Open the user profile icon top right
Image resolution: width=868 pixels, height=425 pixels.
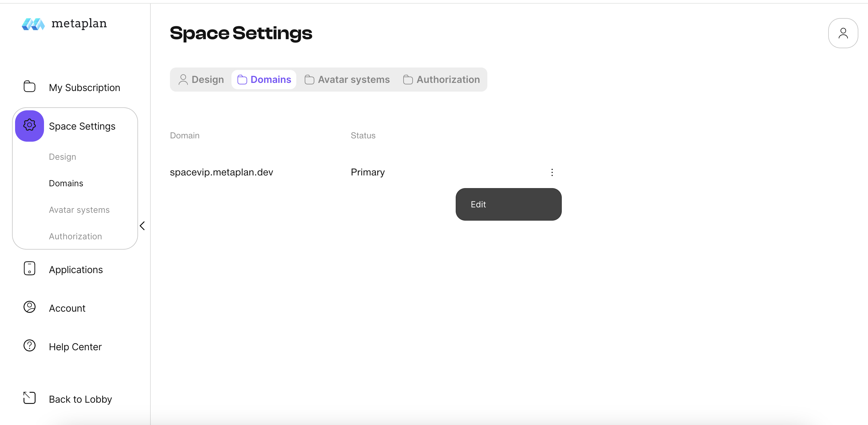[843, 33]
